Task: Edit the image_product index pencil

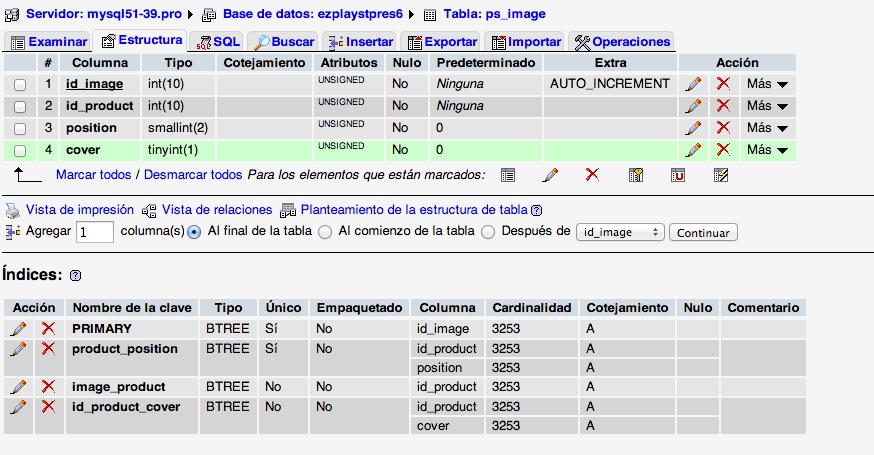Action: click(x=18, y=387)
